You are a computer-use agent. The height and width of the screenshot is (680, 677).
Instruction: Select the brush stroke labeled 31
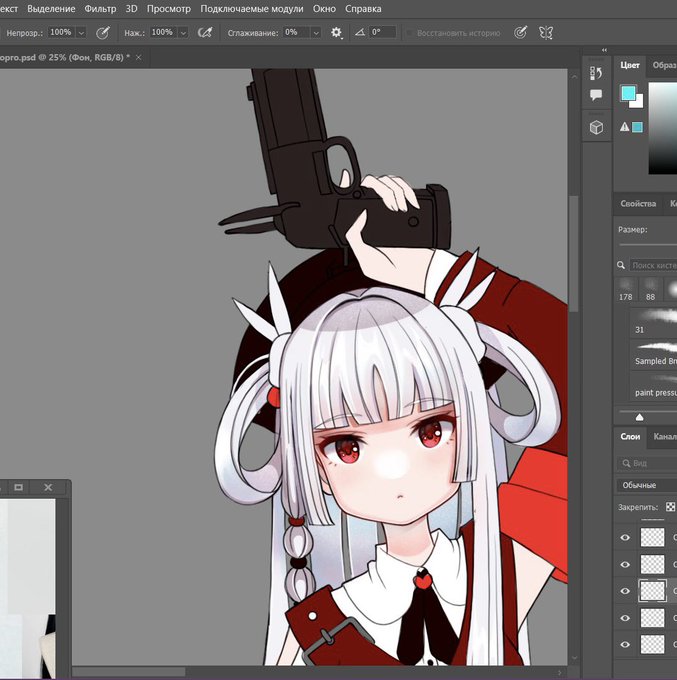[x=653, y=322]
